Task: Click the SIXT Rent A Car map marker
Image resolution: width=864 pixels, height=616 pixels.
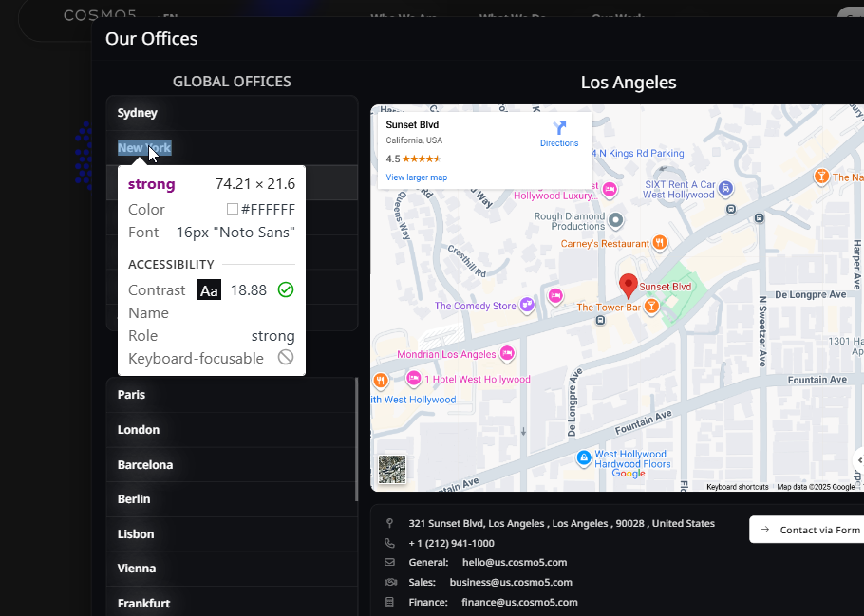Action: coord(725,188)
